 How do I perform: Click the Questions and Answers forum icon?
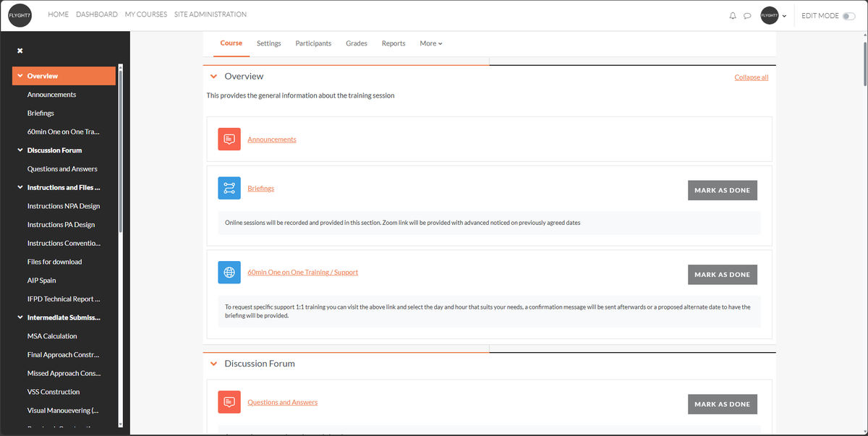coord(229,402)
